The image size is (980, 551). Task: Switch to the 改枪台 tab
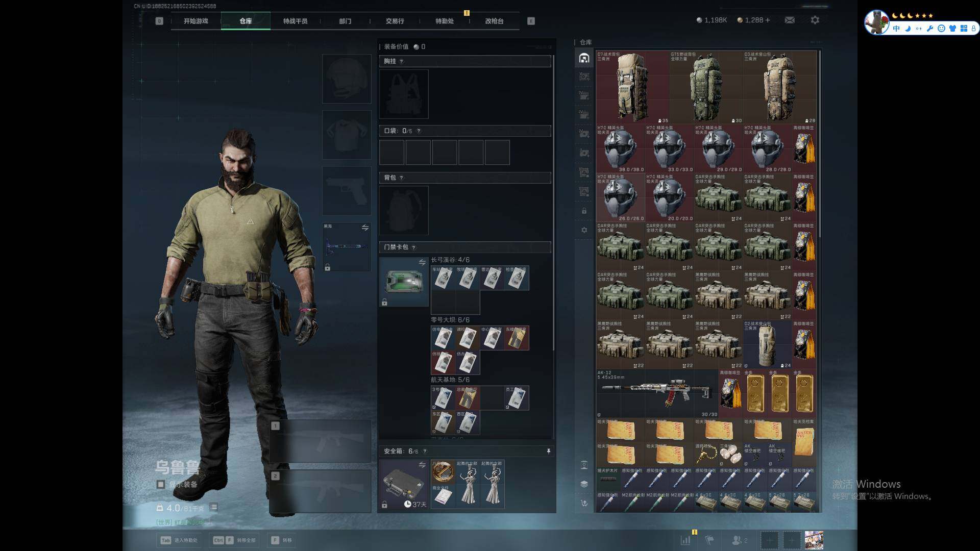tap(494, 21)
